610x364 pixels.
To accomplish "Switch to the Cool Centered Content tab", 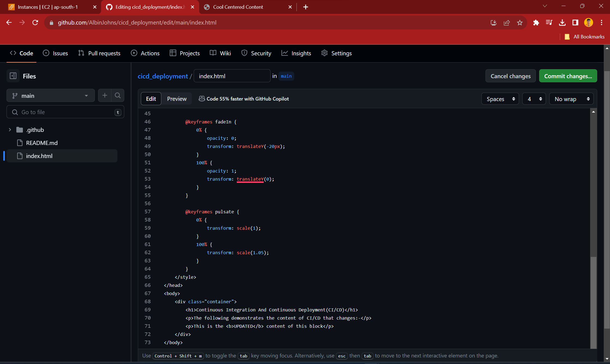I will (x=238, y=7).
